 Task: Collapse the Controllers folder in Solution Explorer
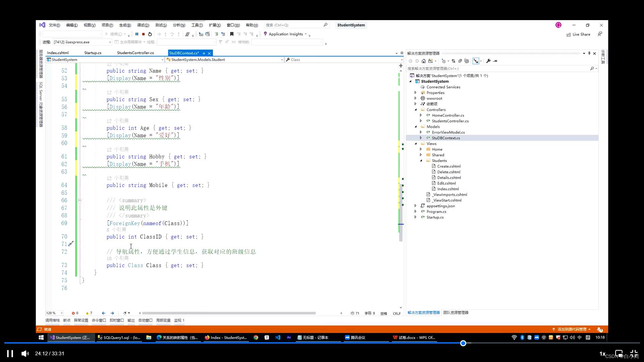[416, 110]
